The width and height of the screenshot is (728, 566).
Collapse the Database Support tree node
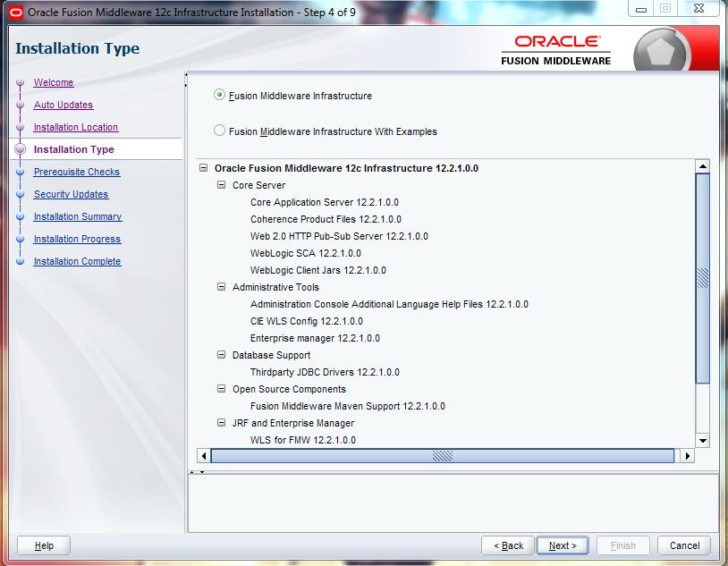point(222,355)
